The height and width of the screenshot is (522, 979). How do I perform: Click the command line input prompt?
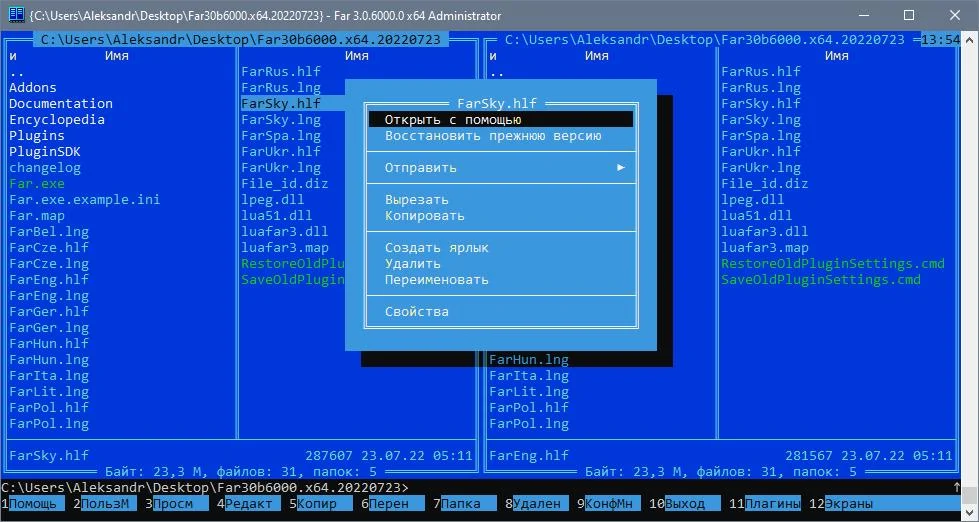[600, 487]
